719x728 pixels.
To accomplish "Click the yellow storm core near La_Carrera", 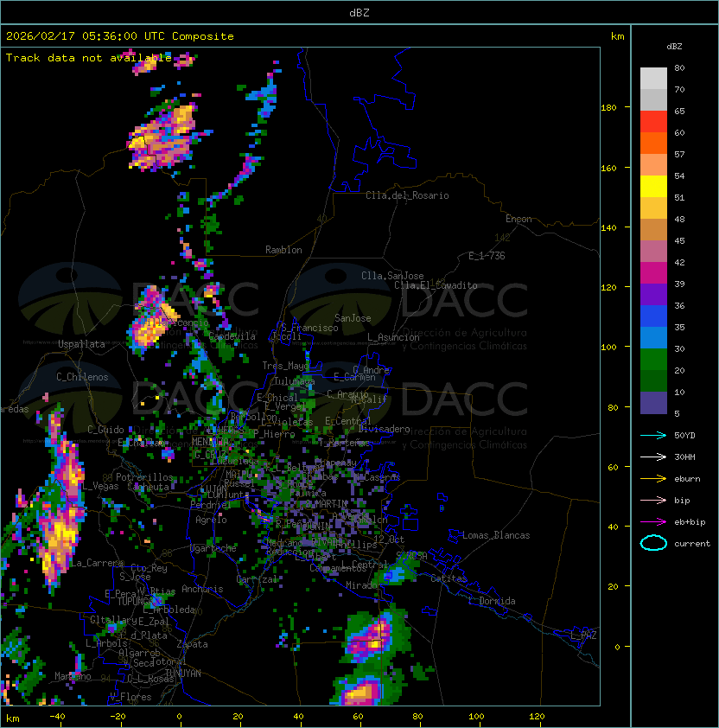I will [58, 543].
